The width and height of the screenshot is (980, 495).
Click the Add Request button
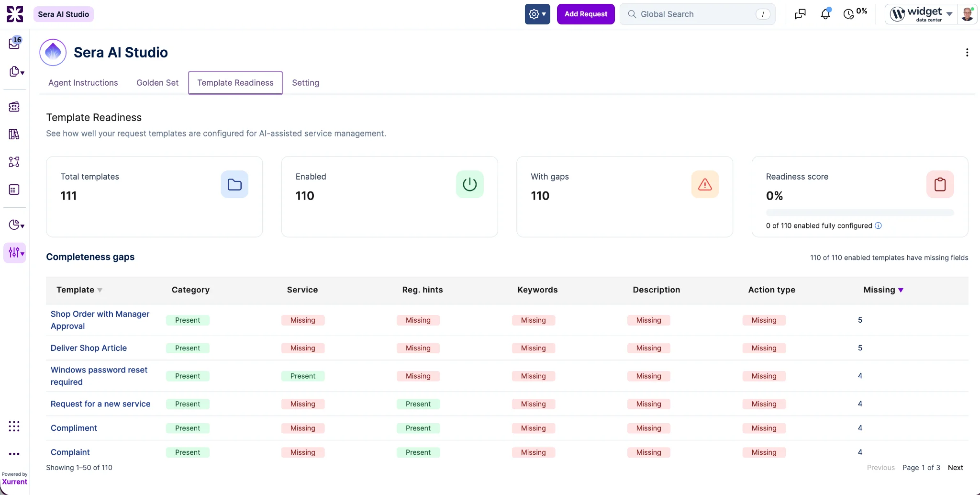click(x=586, y=14)
